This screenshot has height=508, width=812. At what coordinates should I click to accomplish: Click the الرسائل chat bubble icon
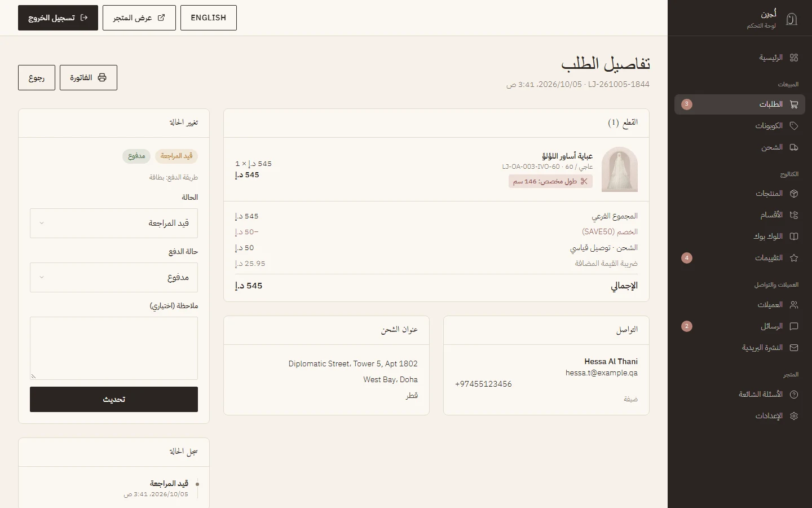pos(794,326)
